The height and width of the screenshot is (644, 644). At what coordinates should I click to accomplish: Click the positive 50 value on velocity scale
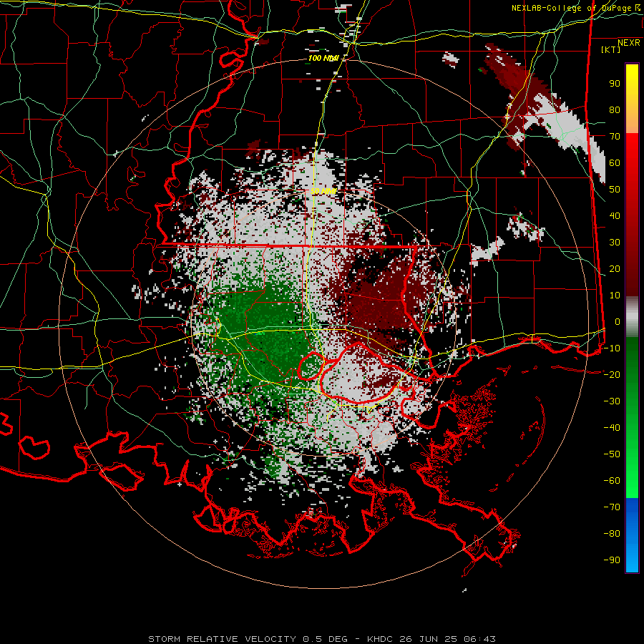pos(615,190)
